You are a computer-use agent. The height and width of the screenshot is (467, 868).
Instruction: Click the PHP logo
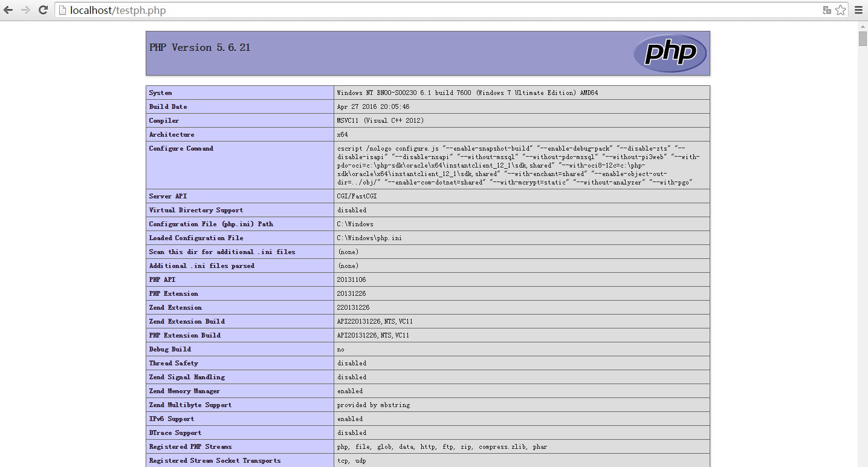click(670, 53)
